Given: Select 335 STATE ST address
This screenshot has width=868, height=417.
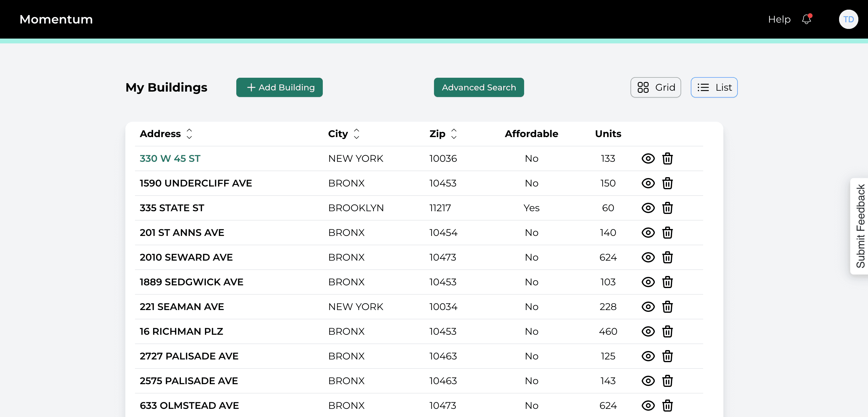Looking at the screenshot, I should [172, 208].
